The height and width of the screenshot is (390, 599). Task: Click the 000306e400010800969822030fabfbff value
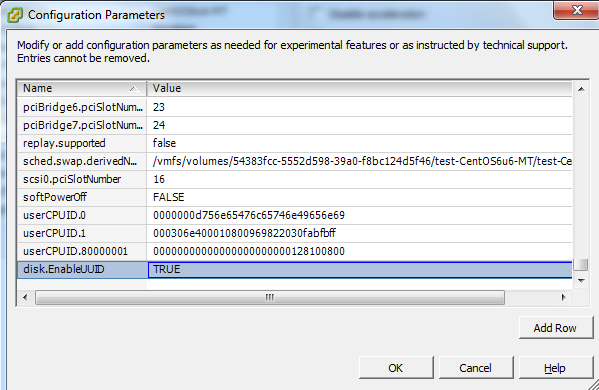359,233
